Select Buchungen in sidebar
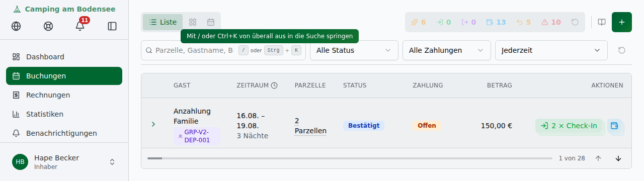 pyautogui.click(x=64, y=76)
